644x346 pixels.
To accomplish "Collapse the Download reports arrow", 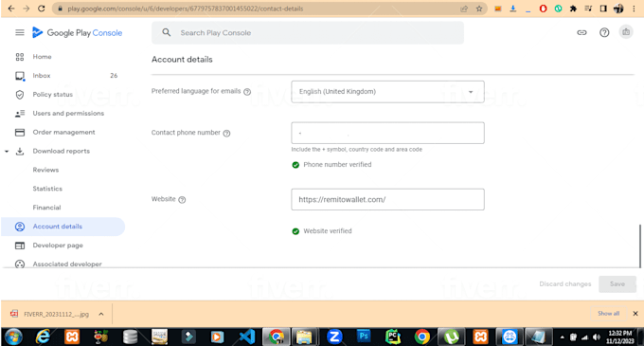I will click(7, 152).
